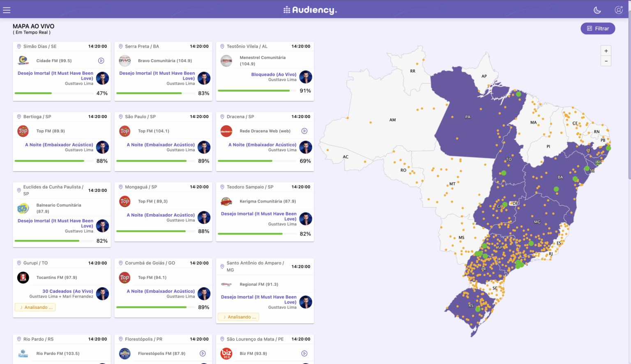This screenshot has height=364, width=631.
Task: Click Bravo Comunitária station logo
Action: (x=125, y=61)
